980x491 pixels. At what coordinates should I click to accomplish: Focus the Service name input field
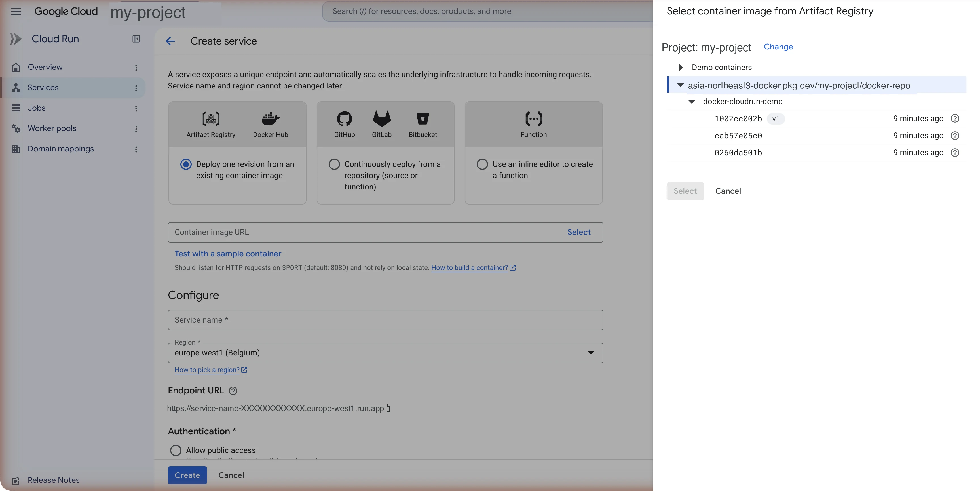(x=385, y=320)
